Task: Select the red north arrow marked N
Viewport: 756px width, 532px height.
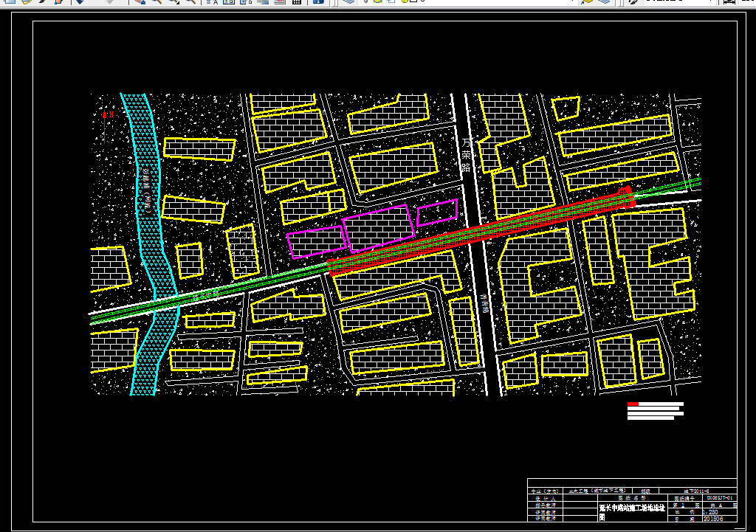Action: pyautogui.click(x=106, y=127)
